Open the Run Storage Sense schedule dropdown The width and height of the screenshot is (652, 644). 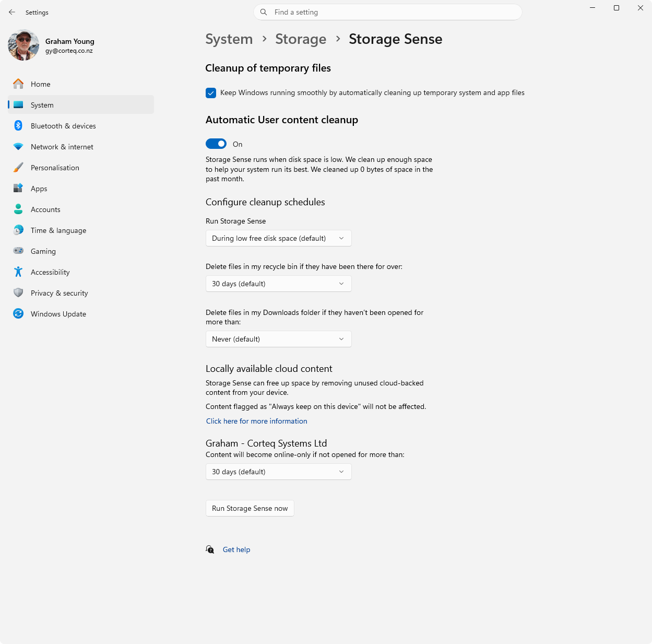[279, 238]
